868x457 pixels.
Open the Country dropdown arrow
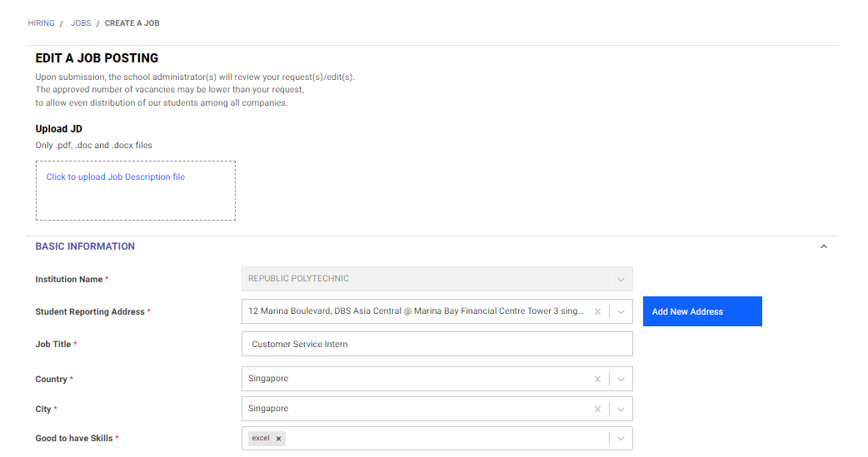click(x=621, y=379)
